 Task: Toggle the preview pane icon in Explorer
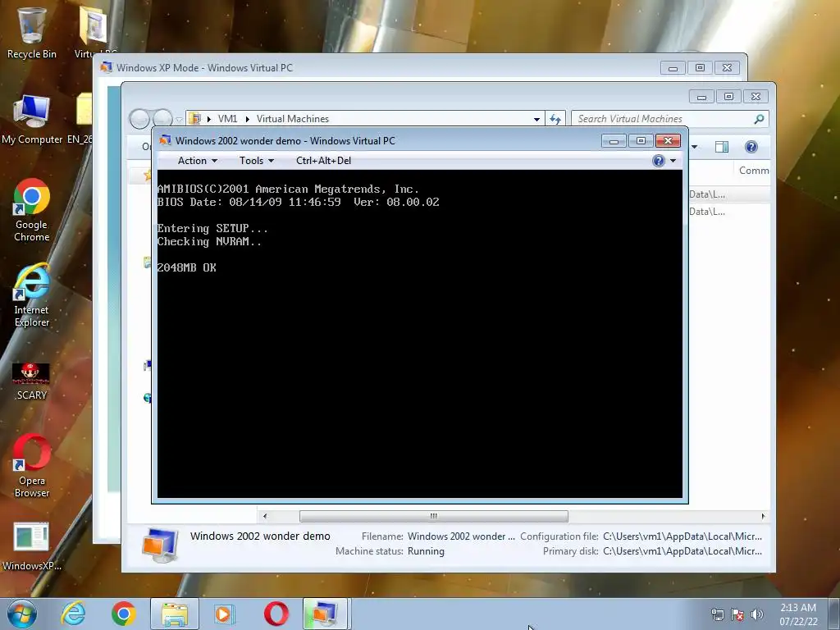722,147
